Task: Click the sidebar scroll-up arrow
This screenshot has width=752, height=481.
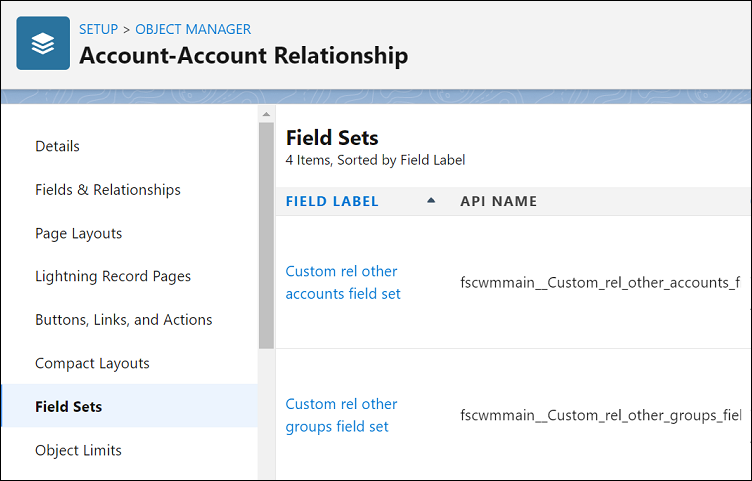Action: pos(266,114)
